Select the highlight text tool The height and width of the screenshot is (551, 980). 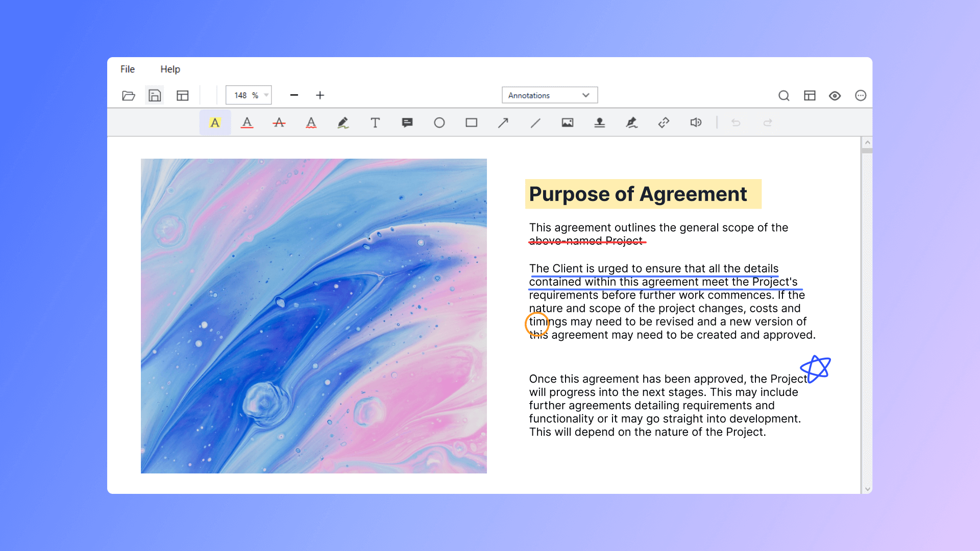pyautogui.click(x=215, y=122)
